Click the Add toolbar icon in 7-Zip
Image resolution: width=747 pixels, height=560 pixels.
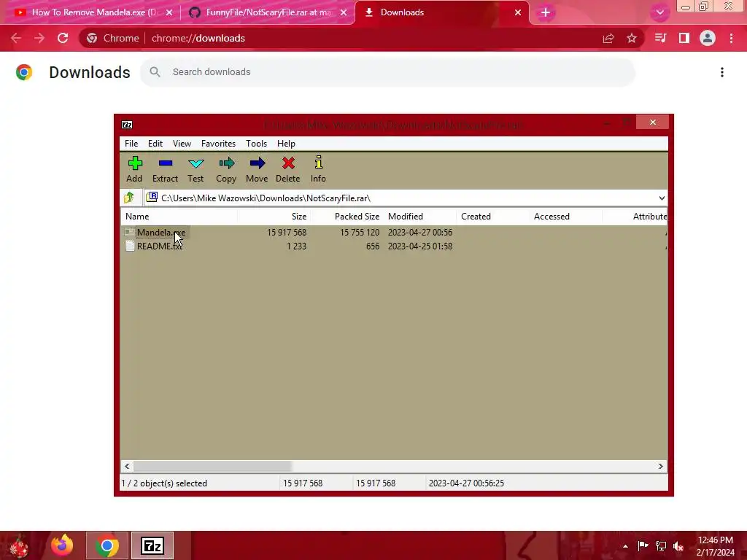135,169
